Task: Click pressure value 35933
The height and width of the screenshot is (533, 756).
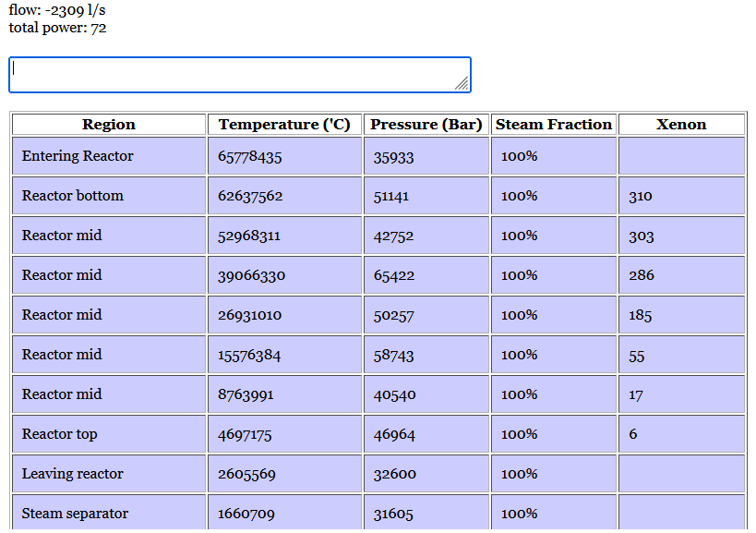Action: pos(393,157)
